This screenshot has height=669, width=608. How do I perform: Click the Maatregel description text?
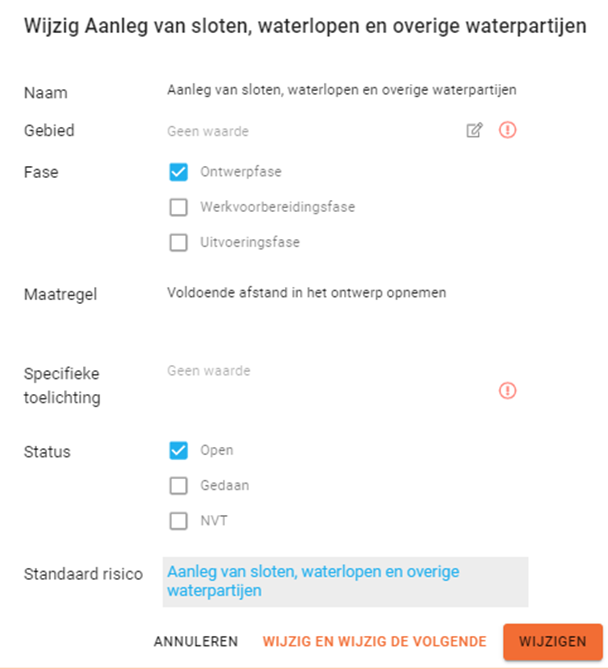pos(306,293)
